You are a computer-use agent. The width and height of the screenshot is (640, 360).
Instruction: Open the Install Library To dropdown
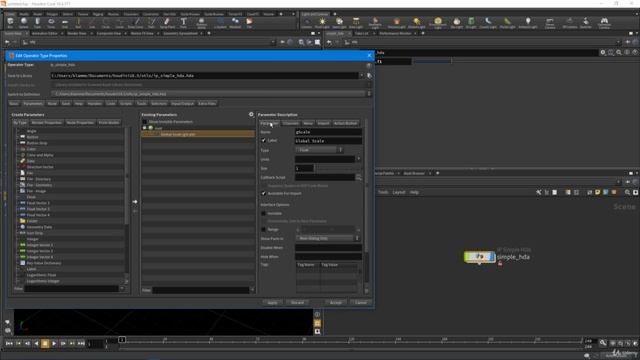tap(369, 85)
